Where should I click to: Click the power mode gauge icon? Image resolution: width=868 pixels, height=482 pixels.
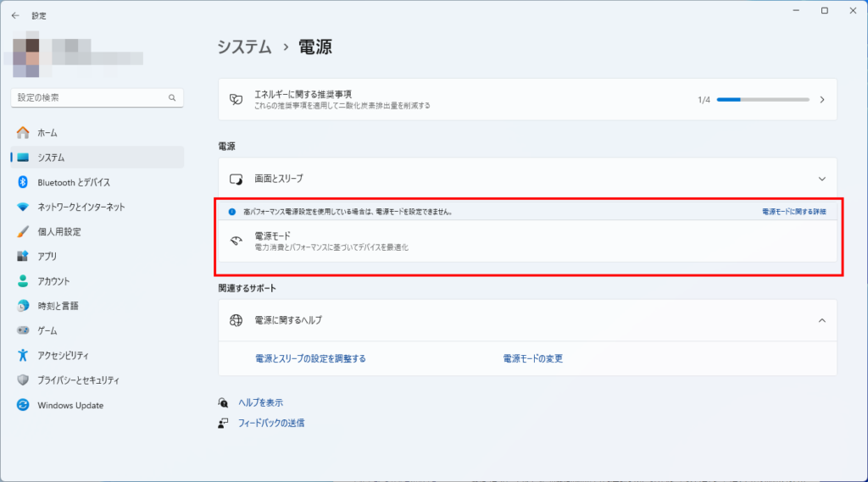(236, 241)
